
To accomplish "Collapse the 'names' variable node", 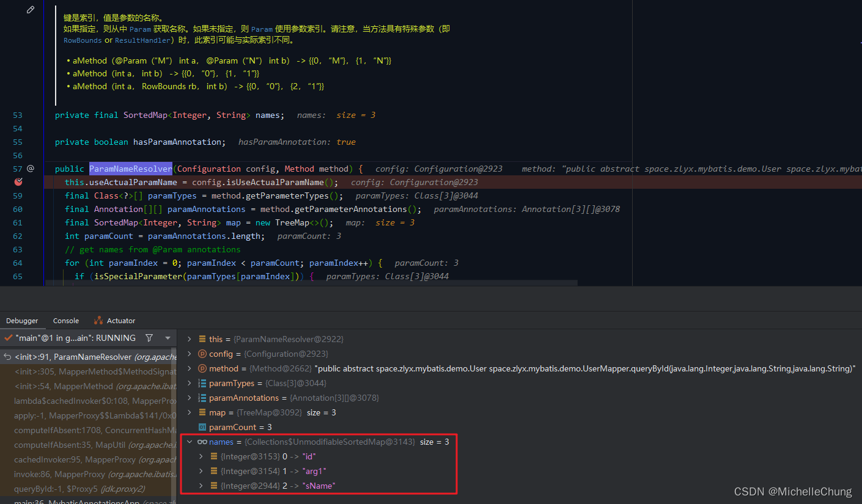I will [190, 442].
